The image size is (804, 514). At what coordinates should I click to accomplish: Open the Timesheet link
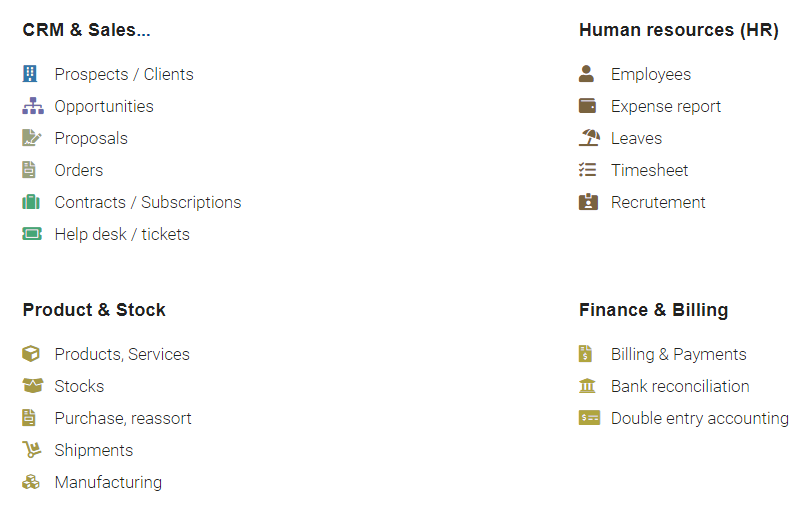(x=649, y=170)
